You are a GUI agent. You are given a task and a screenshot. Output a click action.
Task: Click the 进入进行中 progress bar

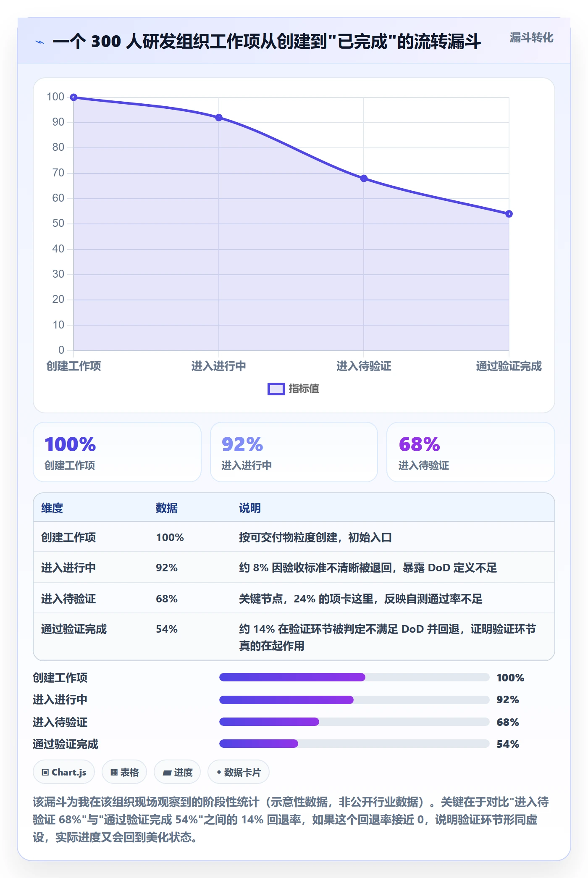pyautogui.click(x=354, y=699)
